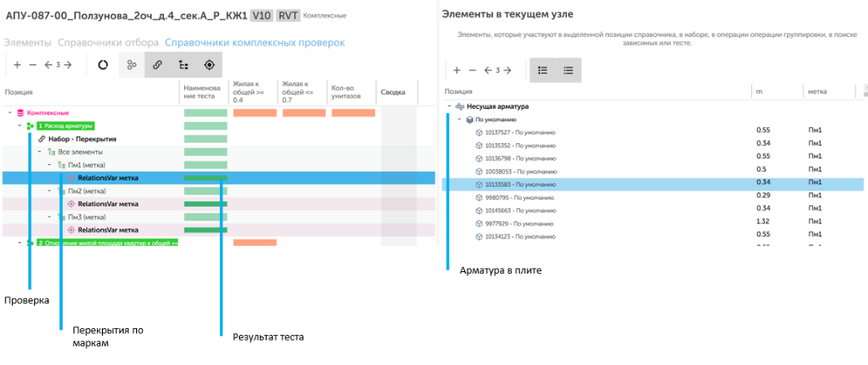The height and width of the screenshot is (365, 868).
Task: Click the plus icon in the left tree toolbar
Action: coord(18,64)
